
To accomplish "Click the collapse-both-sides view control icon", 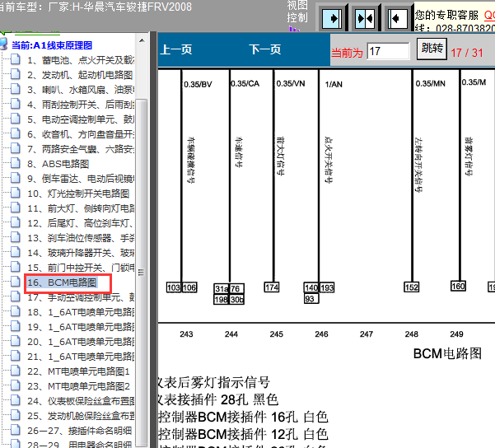I will click(x=365, y=18).
